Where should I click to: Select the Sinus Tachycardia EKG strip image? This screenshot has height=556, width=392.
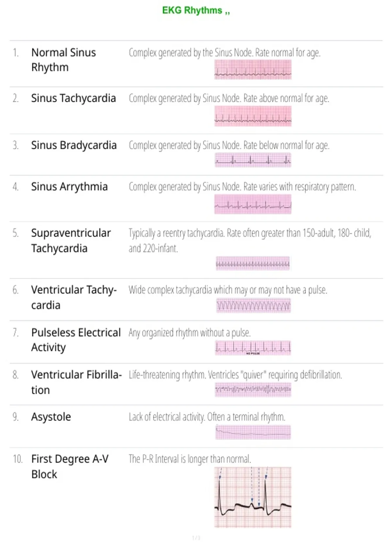(253, 116)
